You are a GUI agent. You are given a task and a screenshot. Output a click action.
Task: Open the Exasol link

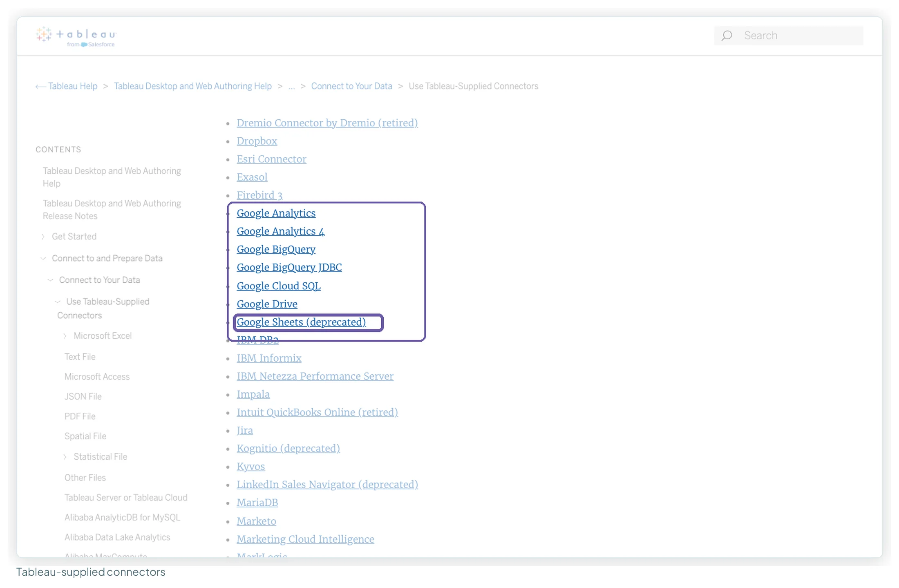click(x=252, y=177)
